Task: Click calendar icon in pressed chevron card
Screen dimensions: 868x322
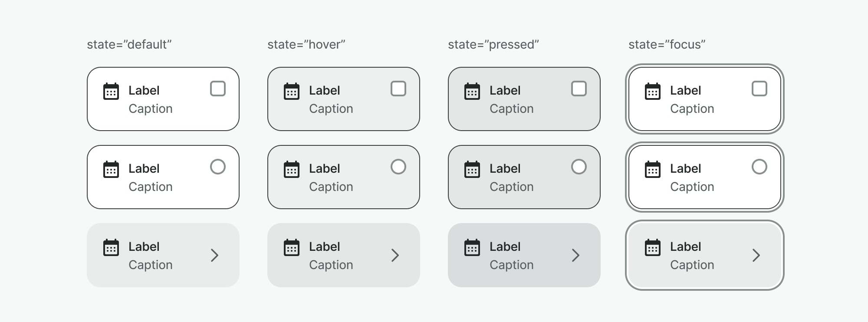Action: (472, 248)
